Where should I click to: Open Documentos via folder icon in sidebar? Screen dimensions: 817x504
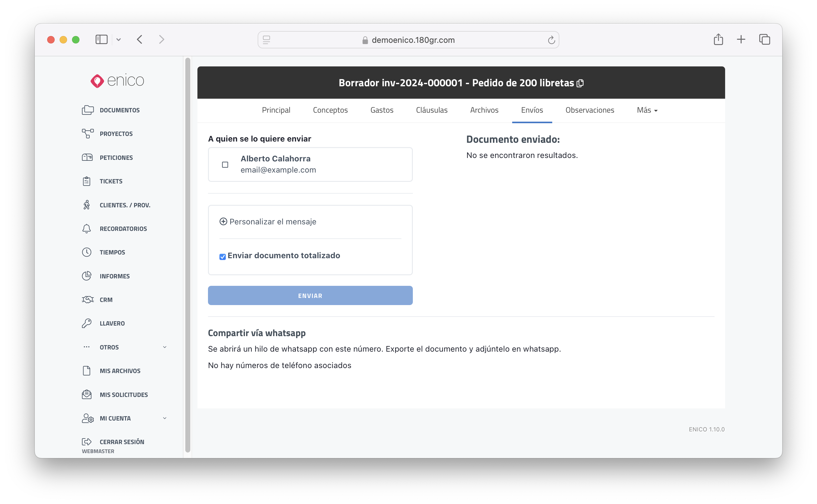pos(88,110)
